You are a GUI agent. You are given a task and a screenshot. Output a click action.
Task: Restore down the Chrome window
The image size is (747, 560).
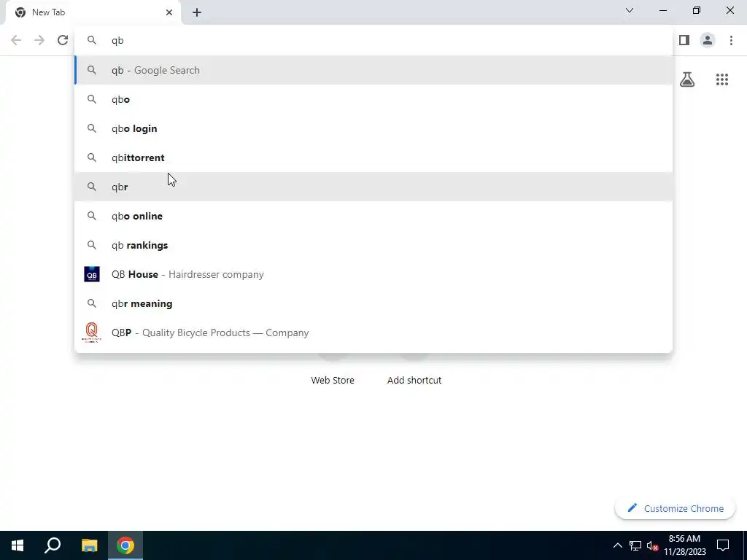[697, 10]
